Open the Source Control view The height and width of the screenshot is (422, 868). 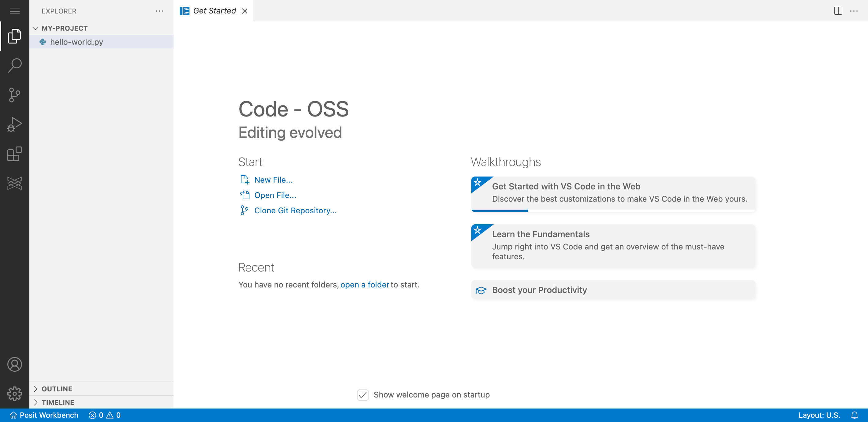point(14,95)
